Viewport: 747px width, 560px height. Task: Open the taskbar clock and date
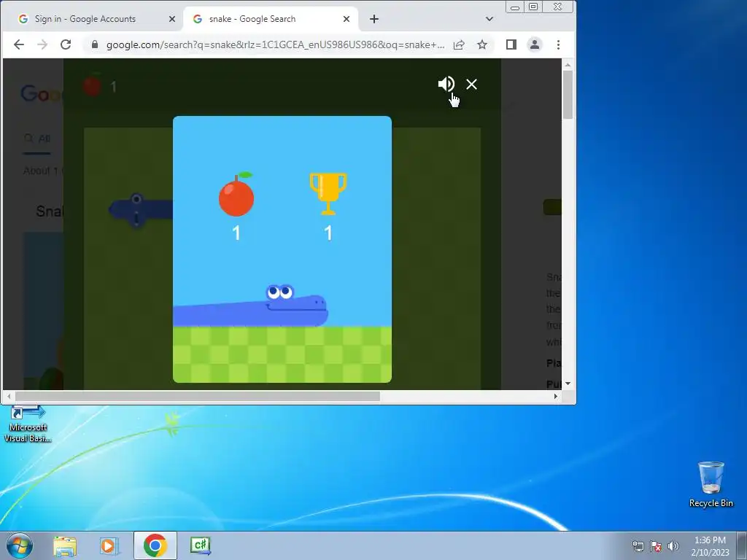tap(710, 546)
